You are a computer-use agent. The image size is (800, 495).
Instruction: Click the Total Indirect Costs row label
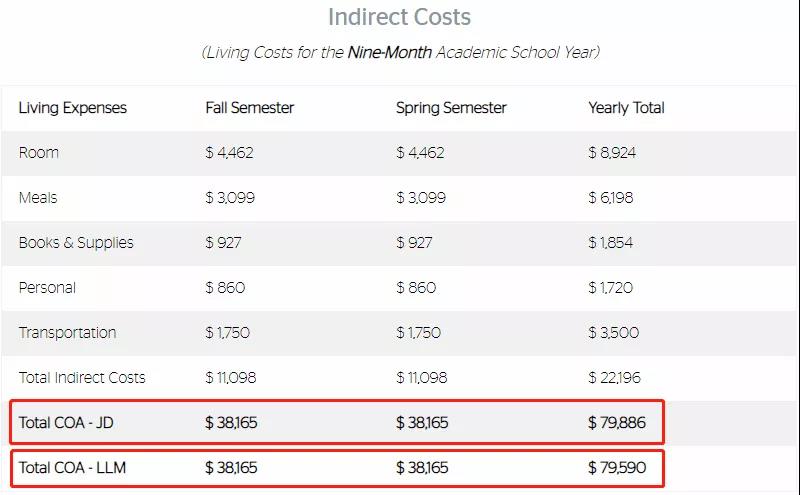pyautogui.click(x=82, y=378)
